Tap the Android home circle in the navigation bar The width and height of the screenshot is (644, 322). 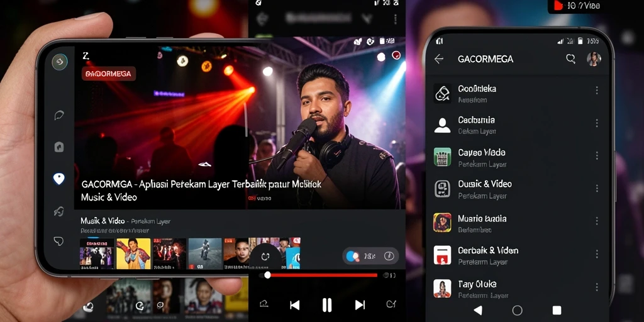click(x=518, y=310)
